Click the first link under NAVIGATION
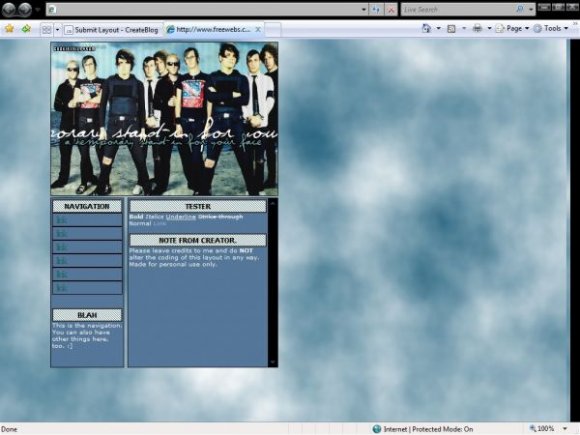 (x=61, y=220)
